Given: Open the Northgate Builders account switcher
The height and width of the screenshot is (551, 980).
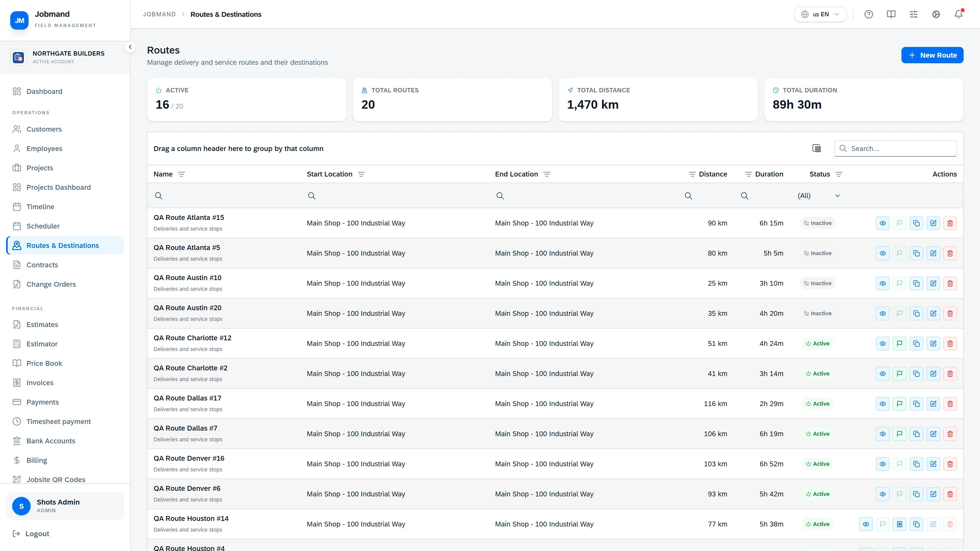Looking at the screenshot, I should click(x=65, y=57).
